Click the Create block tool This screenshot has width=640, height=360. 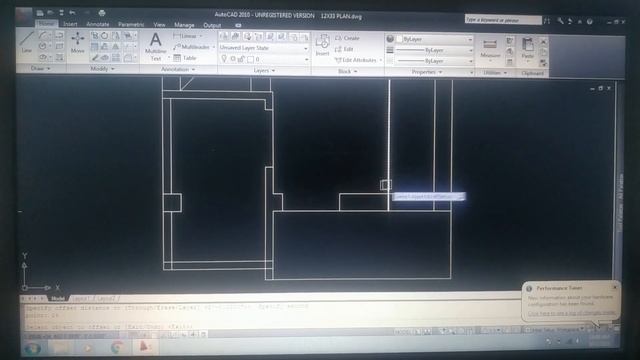pyautogui.click(x=347, y=38)
